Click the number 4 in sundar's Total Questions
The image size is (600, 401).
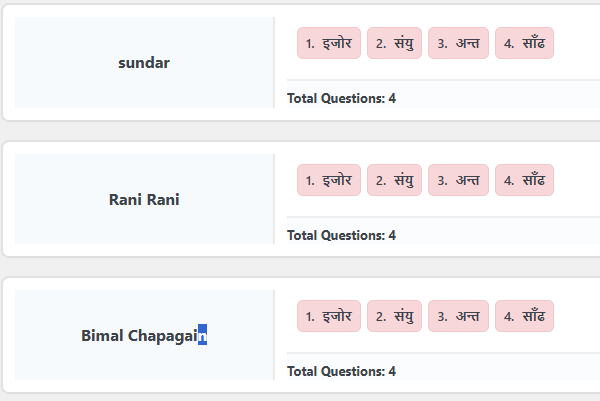click(x=392, y=99)
